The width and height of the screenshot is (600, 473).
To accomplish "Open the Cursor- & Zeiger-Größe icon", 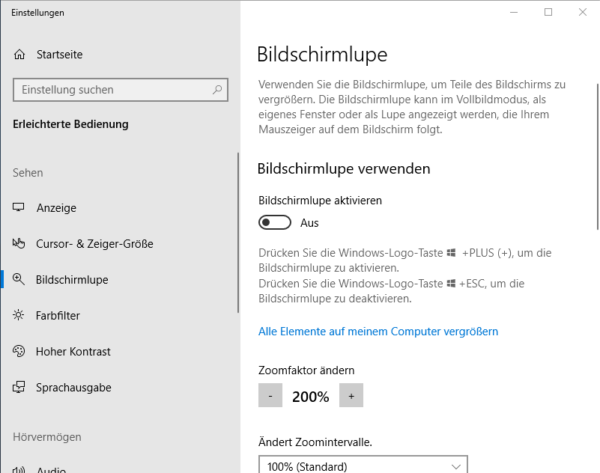I will tap(18, 243).
